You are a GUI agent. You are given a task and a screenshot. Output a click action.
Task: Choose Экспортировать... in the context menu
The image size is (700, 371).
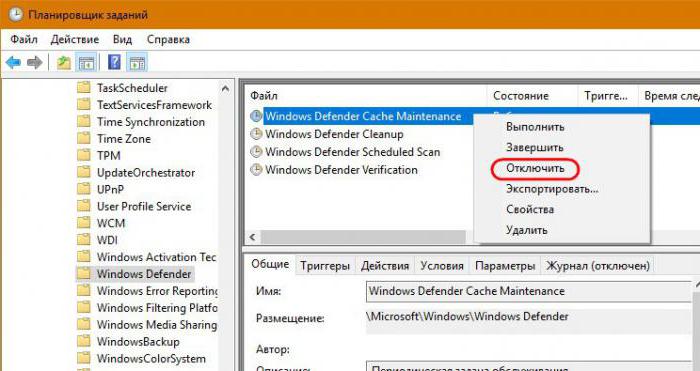click(552, 189)
